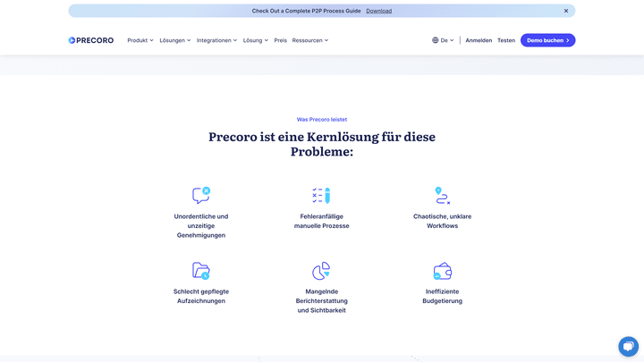The width and height of the screenshot is (644, 362).
Task: Click the error-prone manual processes checklist icon
Action: (x=322, y=196)
